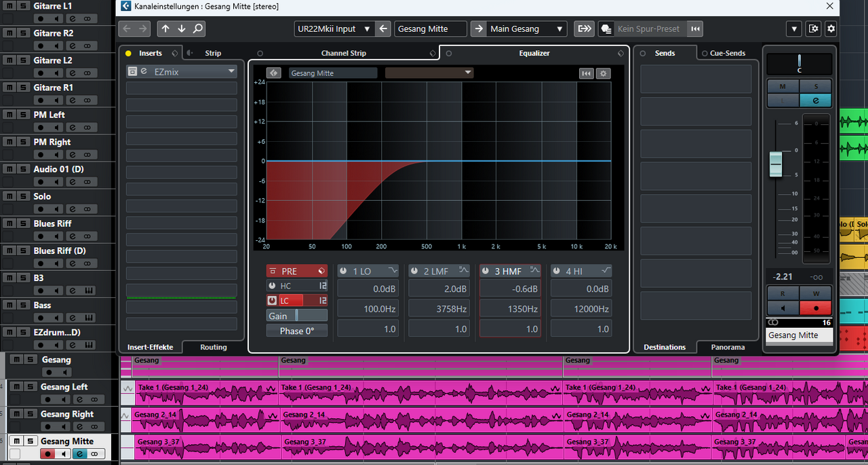This screenshot has width=868, height=465.
Task: Click channel volume fader handle
Action: point(776,164)
